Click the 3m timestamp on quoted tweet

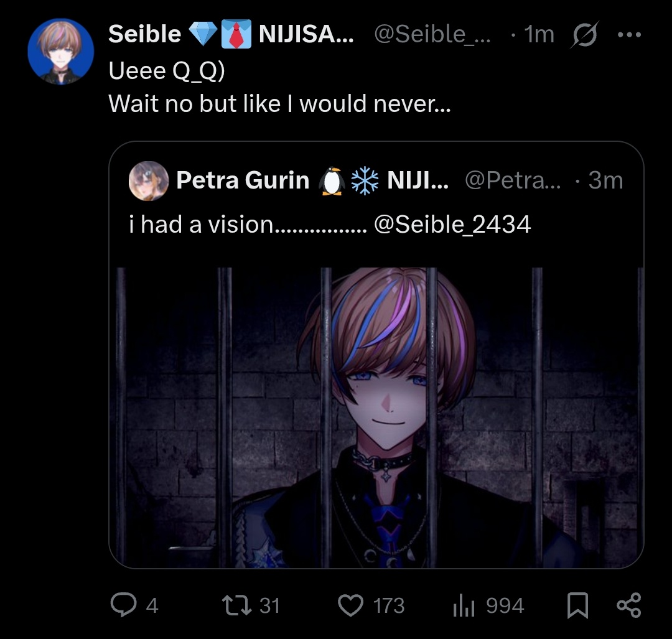pos(605,180)
